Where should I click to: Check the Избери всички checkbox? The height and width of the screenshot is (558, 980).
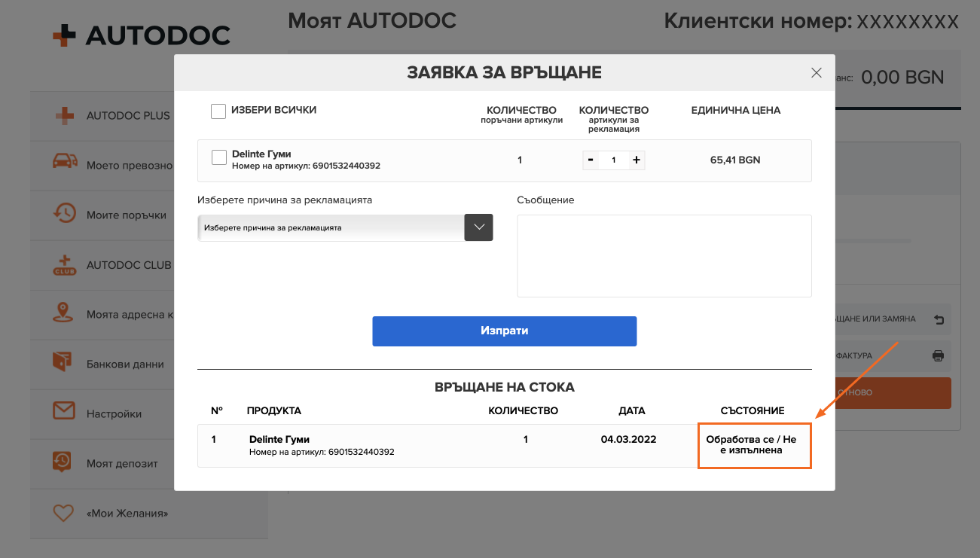[x=218, y=111]
